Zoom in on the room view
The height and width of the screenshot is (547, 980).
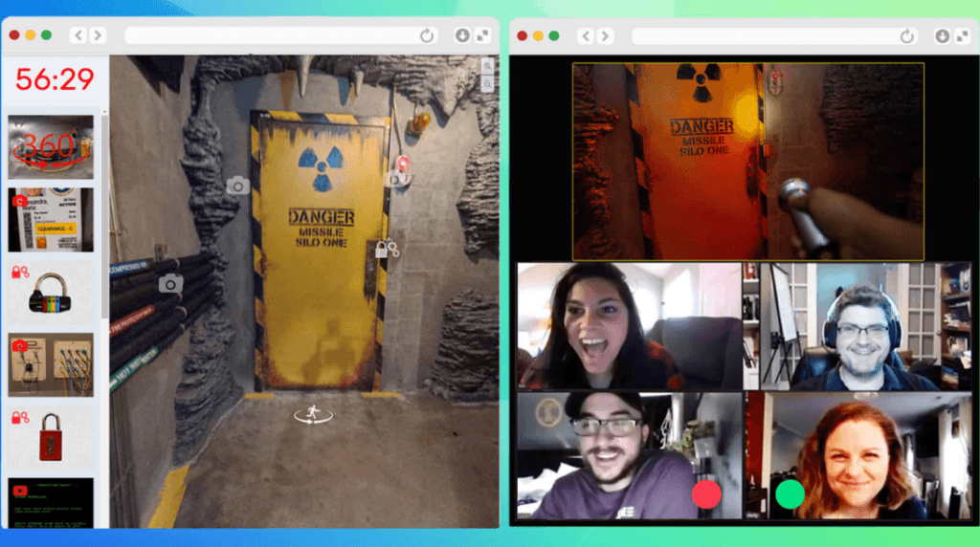[487, 66]
